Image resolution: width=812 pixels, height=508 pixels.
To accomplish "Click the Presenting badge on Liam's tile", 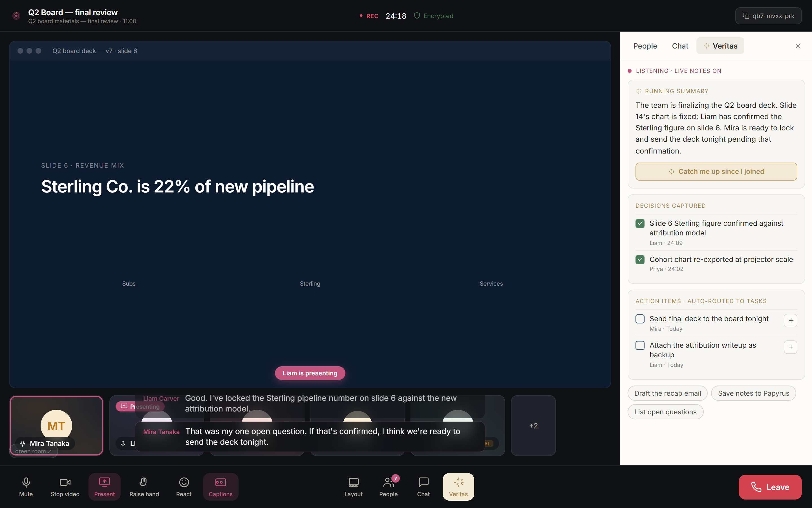I will 140,406.
